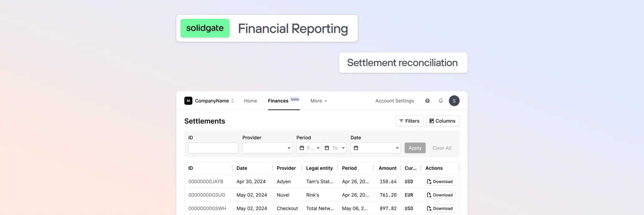Select ID 00000000GSWH cell
The height and width of the screenshot is (215, 644).
click(x=207, y=208)
